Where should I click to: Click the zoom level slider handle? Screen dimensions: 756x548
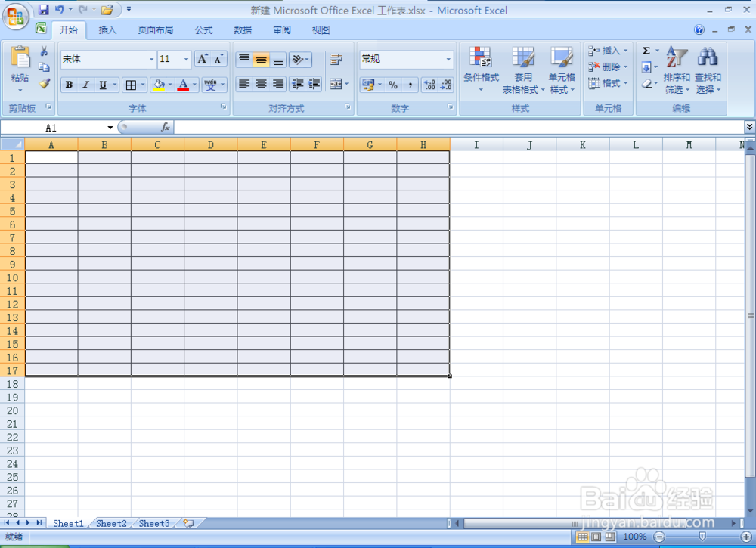point(702,537)
